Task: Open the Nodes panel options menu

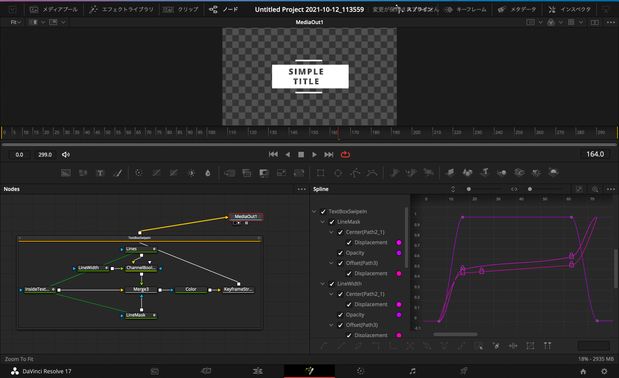Action: click(x=302, y=189)
